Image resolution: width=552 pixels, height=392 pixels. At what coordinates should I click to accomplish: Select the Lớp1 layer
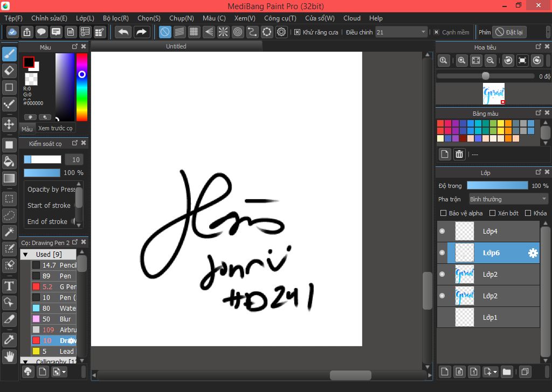click(488, 317)
